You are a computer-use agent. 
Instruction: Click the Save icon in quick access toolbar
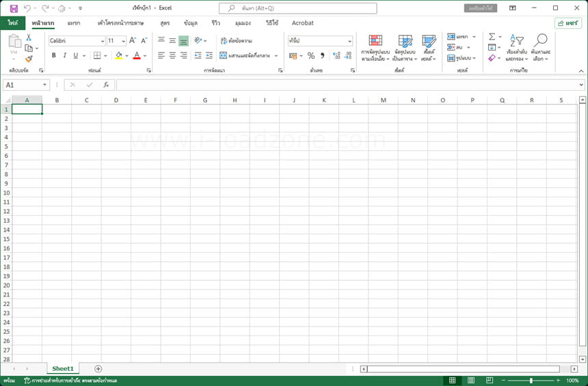click(14, 8)
